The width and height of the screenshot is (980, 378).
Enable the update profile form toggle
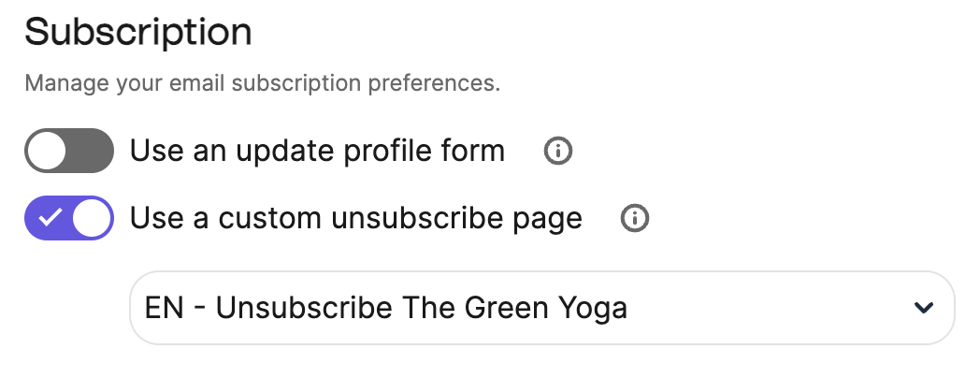(x=69, y=151)
